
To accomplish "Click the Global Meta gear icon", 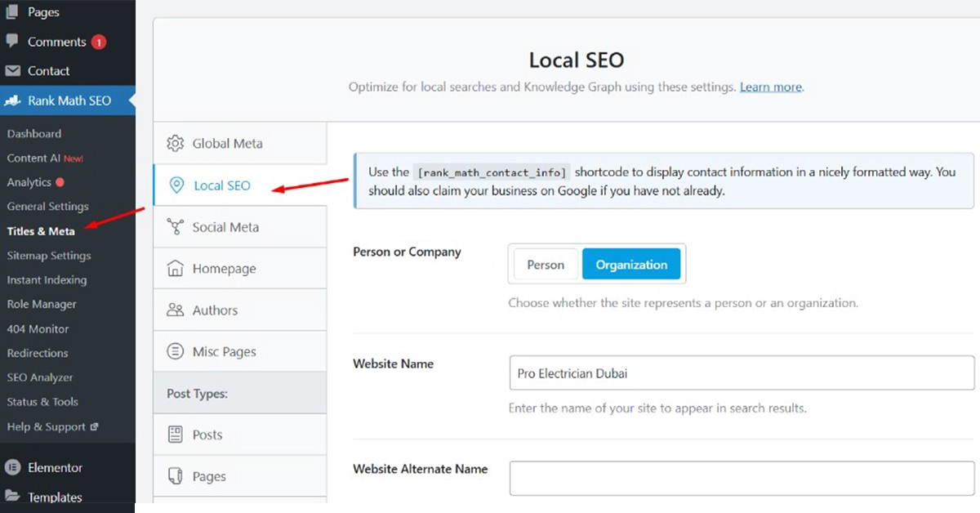I will (x=175, y=144).
